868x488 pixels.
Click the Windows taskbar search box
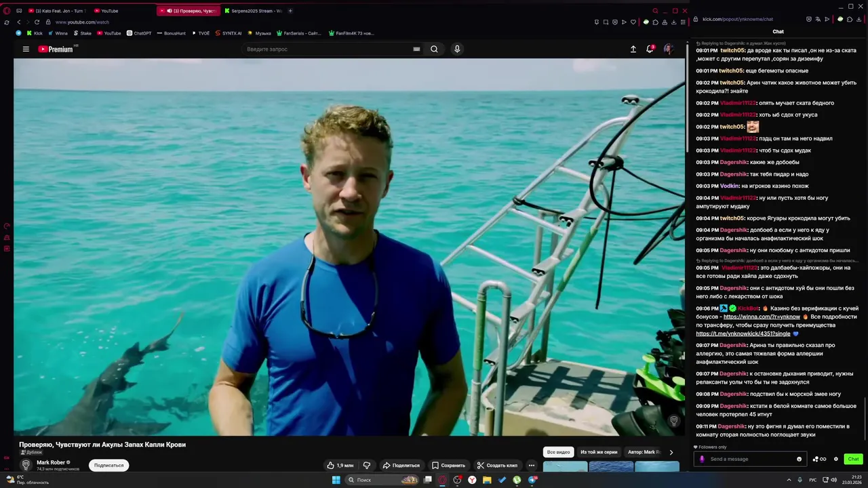click(382, 480)
